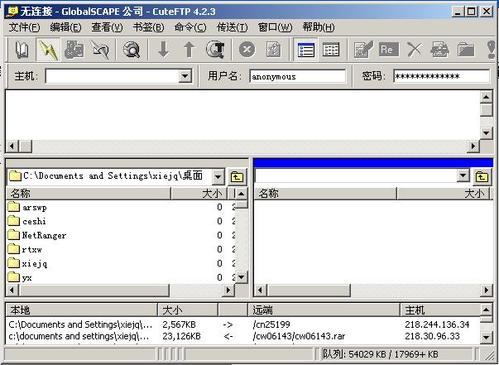Click the stop transfer X icon
The height and width of the screenshot is (365, 499).
click(x=247, y=50)
